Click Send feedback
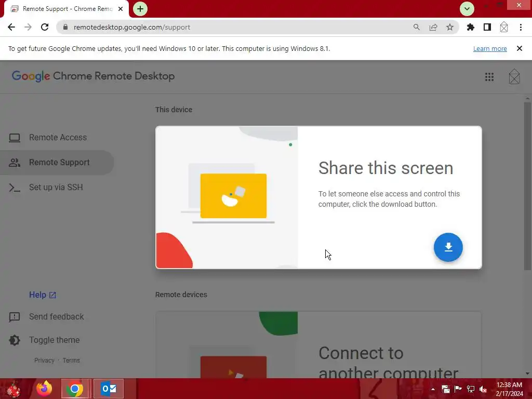532x399 pixels. click(56, 316)
